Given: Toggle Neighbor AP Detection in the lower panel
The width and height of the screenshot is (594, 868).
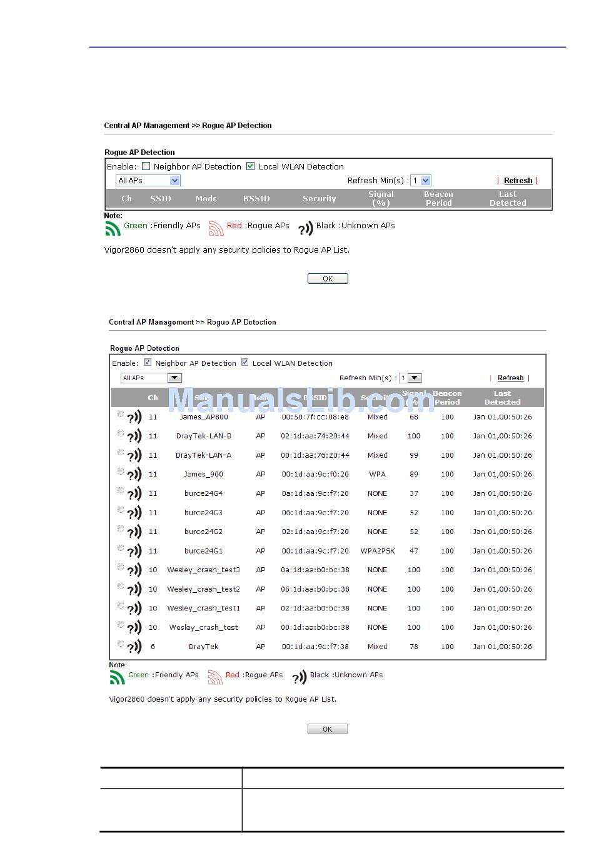Looking at the screenshot, I should pos(148,362).
